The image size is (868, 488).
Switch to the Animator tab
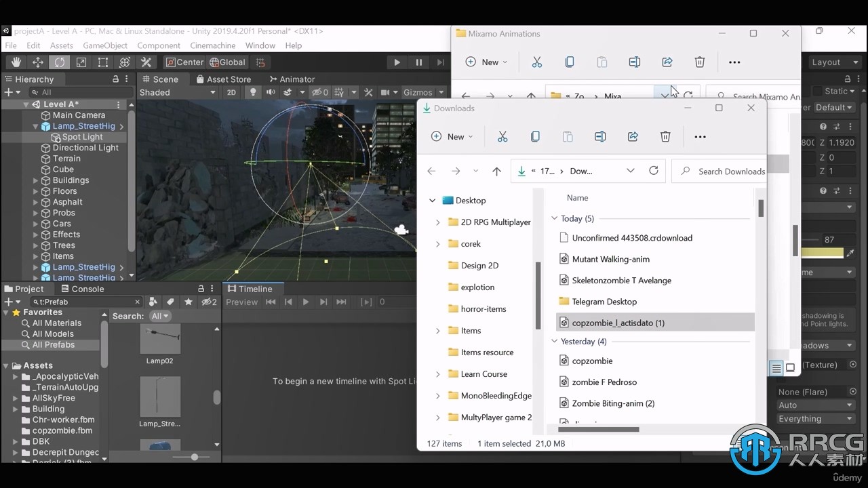[291, 79]
